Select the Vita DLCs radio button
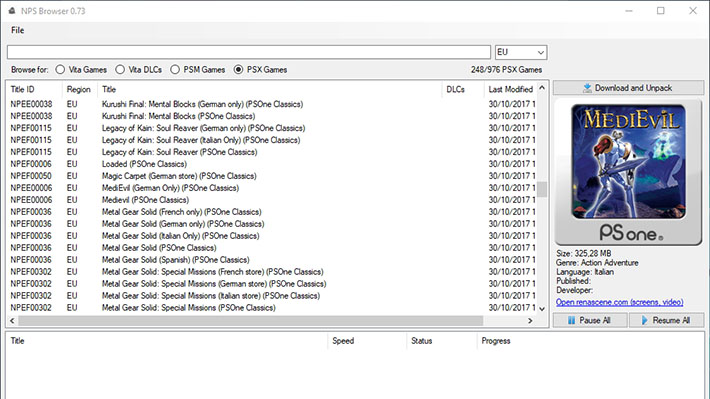710x399 pixels. (x=120, y=70)
